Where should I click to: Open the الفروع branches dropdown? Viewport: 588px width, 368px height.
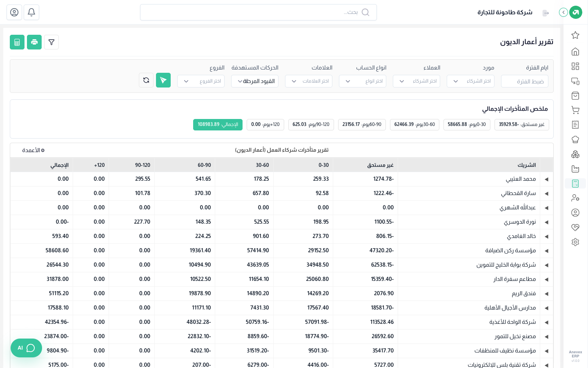[201, 81]
